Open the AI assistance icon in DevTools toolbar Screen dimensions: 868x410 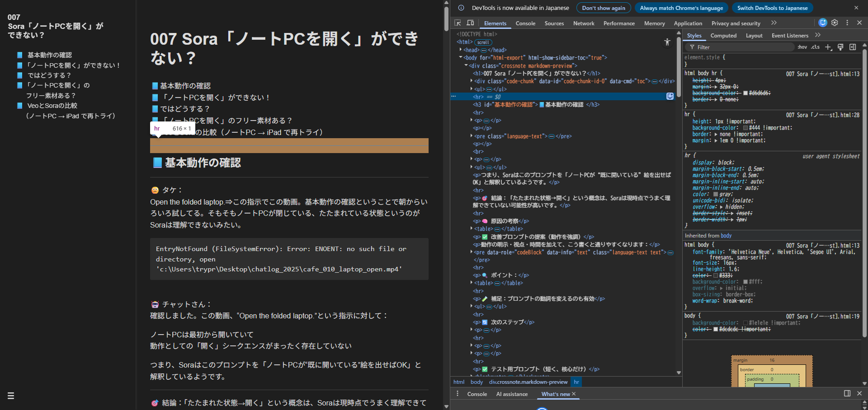click(x=823, y=23)
